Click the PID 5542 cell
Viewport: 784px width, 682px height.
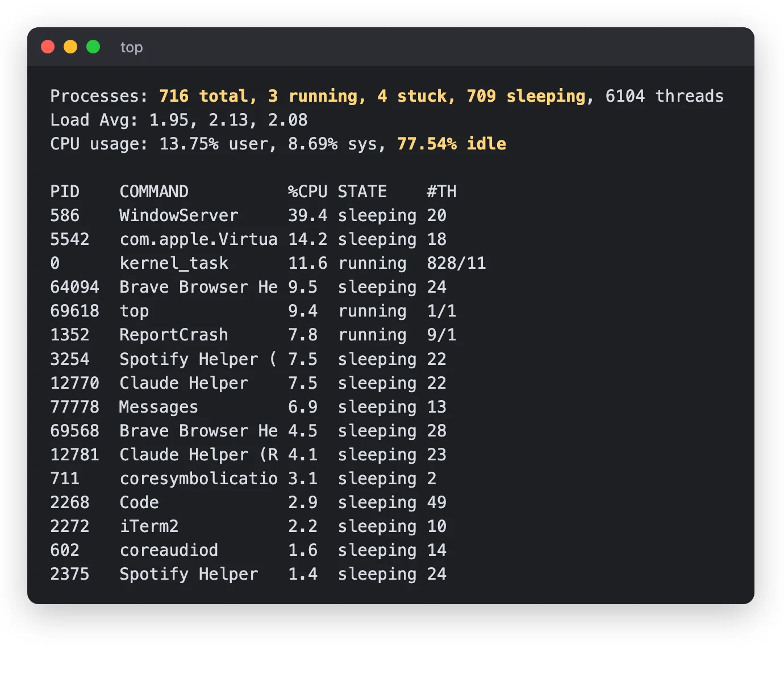pyautogui.click(x=69, y=239)
